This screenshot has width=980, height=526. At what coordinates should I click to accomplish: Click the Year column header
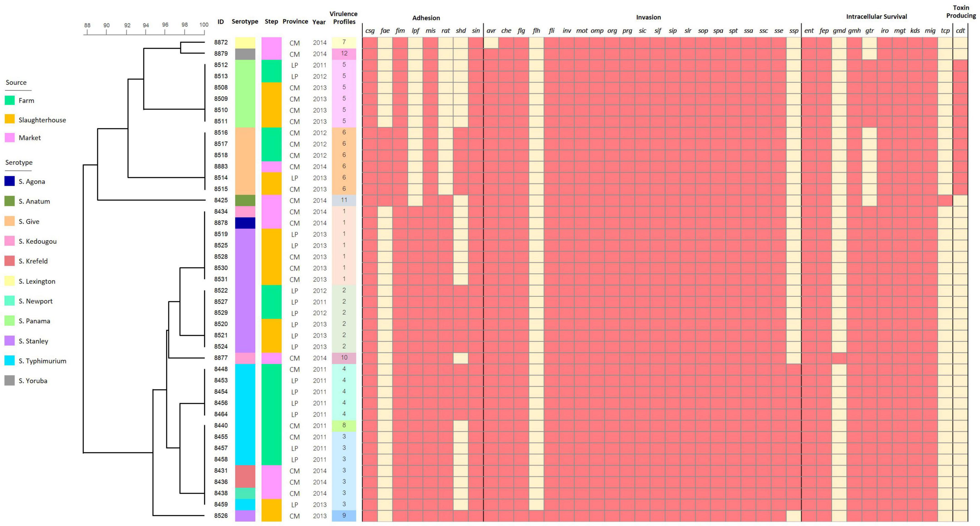[319, 22]
